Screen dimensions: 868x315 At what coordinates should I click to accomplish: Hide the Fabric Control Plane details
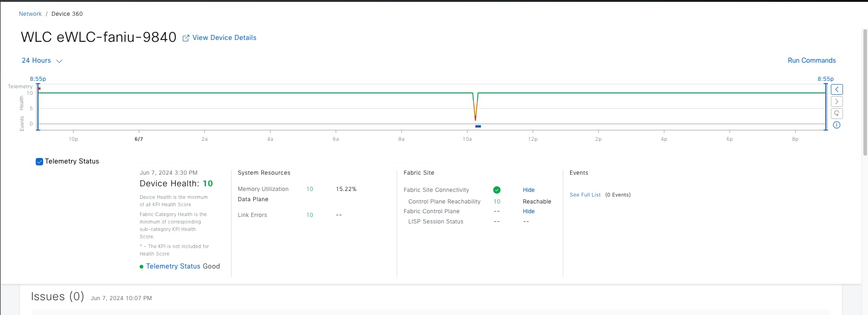[528, 211]
